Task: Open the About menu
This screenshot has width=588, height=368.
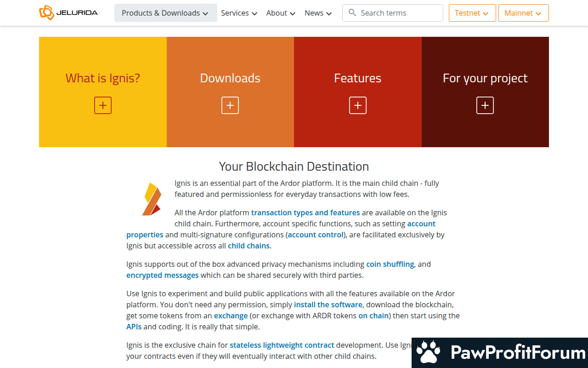Action: (281, 13)
